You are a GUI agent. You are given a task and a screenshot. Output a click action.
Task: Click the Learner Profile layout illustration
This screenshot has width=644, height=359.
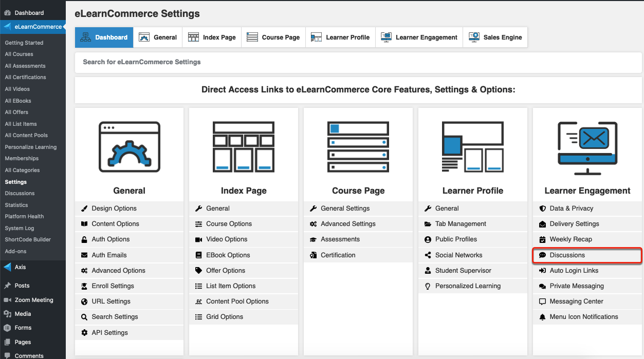(x=472, y=147)
